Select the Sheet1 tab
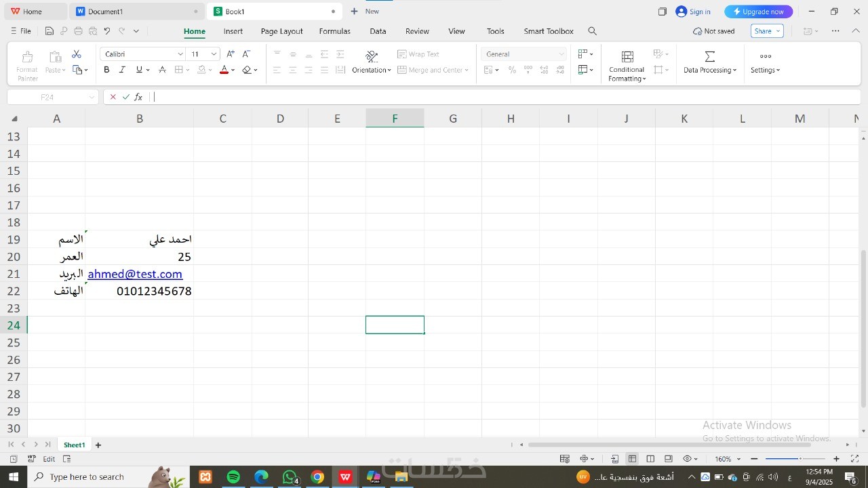 pyautogui.click(x=75, y=445)
